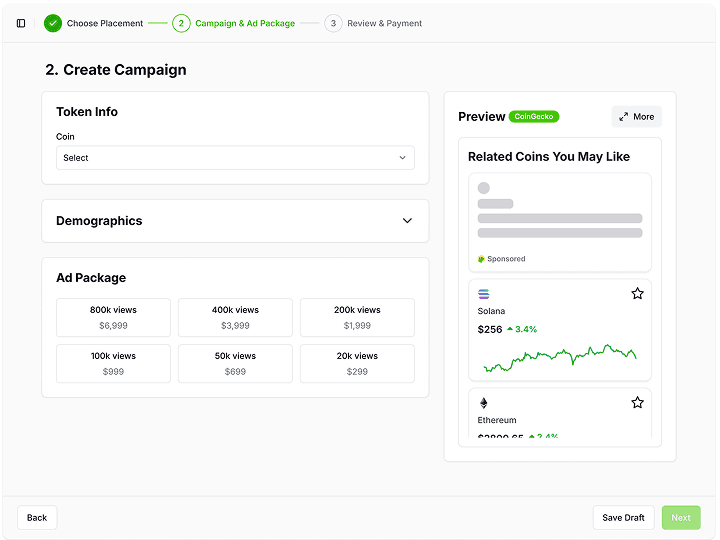The image size is (720, 540).
Task: Select the 50k views $699 package
Action: pyautogui.click(x=235, y=364)
